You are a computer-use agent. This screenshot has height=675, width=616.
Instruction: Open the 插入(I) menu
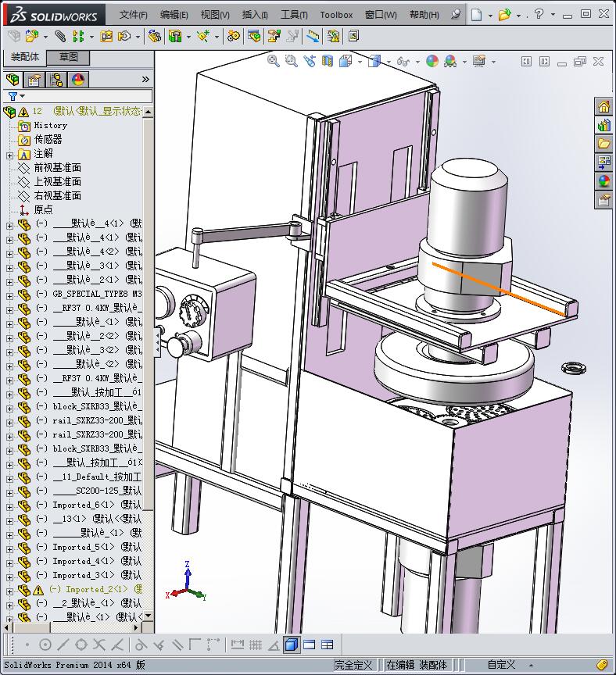pyautogui.click(x=255, y=15)
